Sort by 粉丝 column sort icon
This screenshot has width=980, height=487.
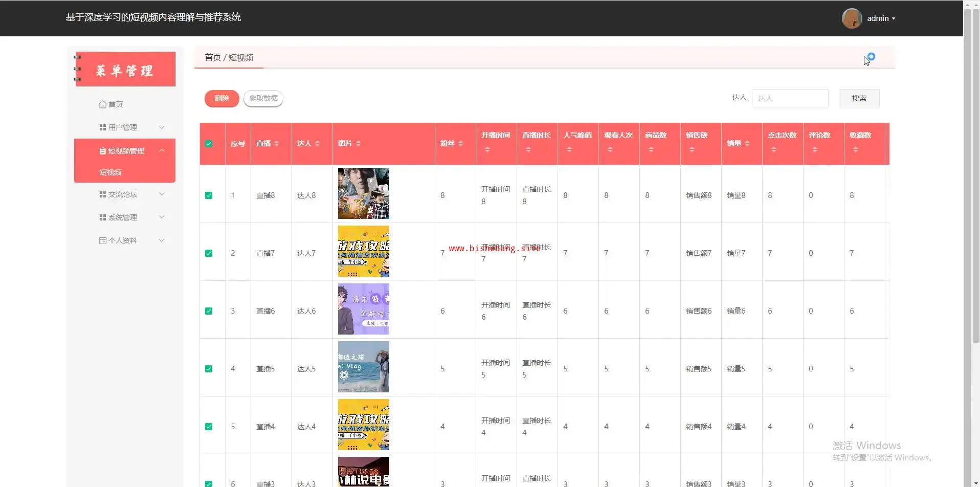[x=461, y=144]
